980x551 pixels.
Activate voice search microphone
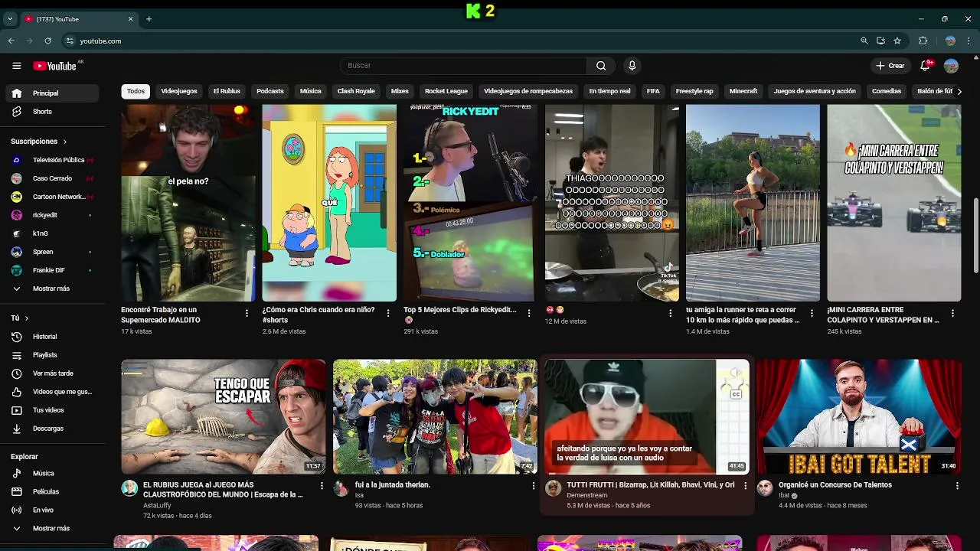632,66
